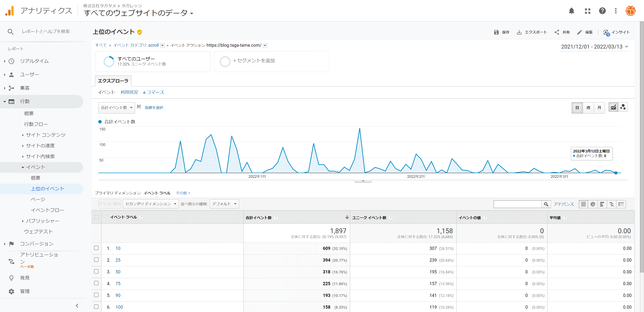The width and height of the screenshot is (644, 312).
Task: Click the March 12 data point on chart
Action: 616,173
